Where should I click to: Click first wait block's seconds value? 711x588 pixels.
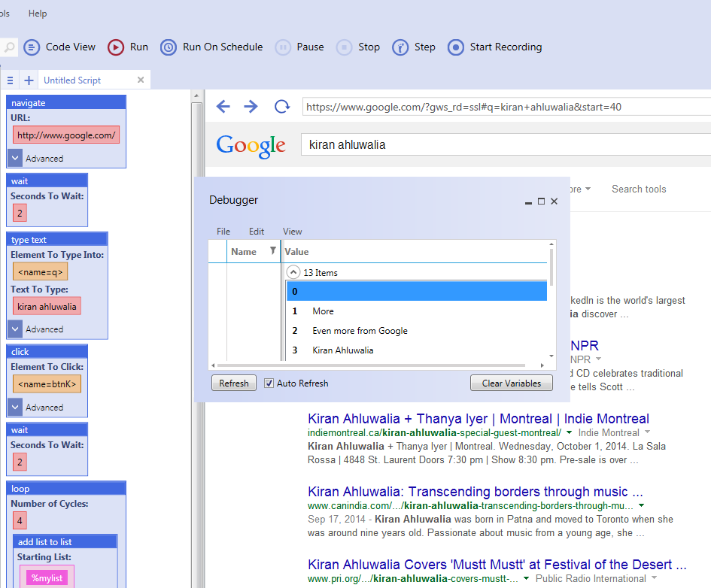click(x=20, y=213)
